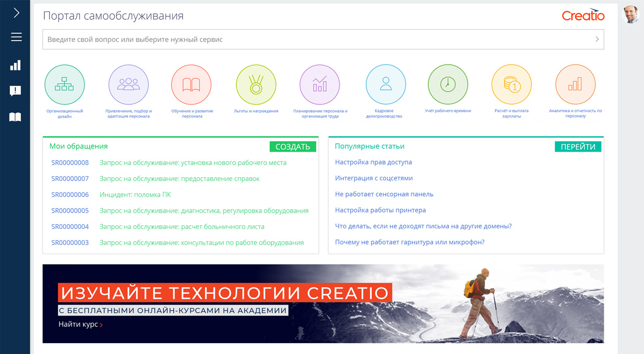Open the Инцидент: поломка ПК entry
The image size is (644, 354).
pyautogui.click(x=135, y=194)
